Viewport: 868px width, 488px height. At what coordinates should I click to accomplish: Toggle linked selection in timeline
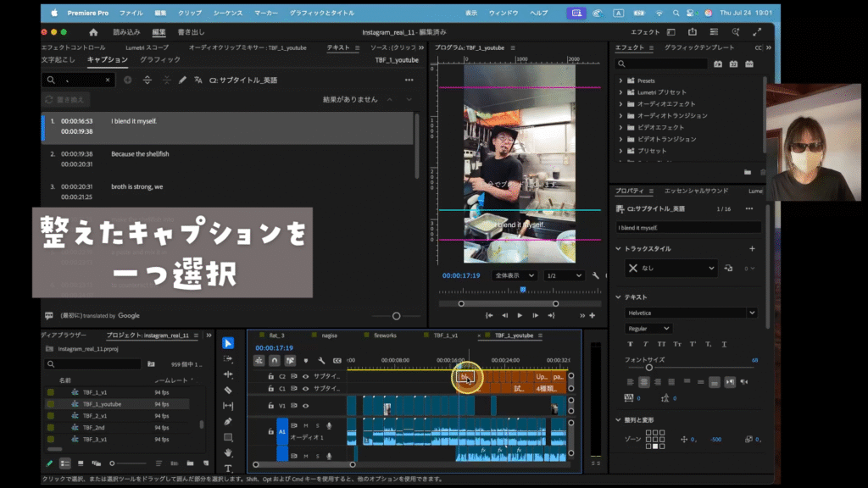pyautogui.click(x=290, y=361)
